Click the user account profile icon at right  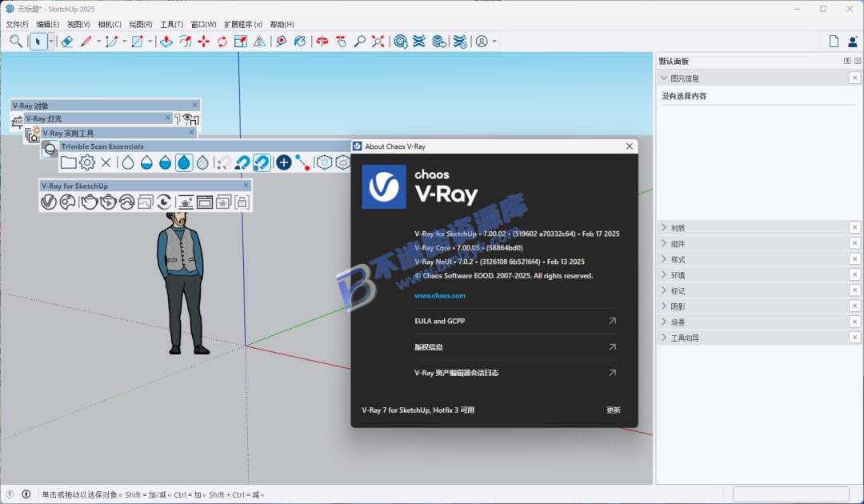[853, 42]
